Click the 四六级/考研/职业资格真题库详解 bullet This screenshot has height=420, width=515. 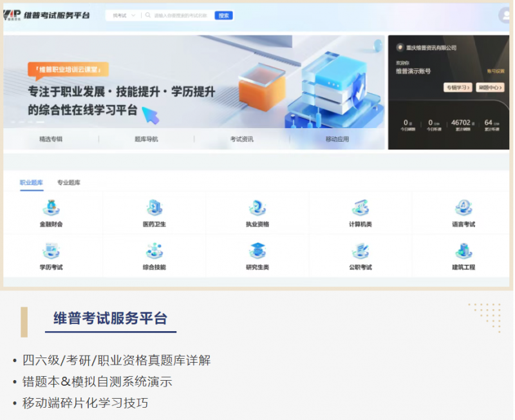(117, 360)
